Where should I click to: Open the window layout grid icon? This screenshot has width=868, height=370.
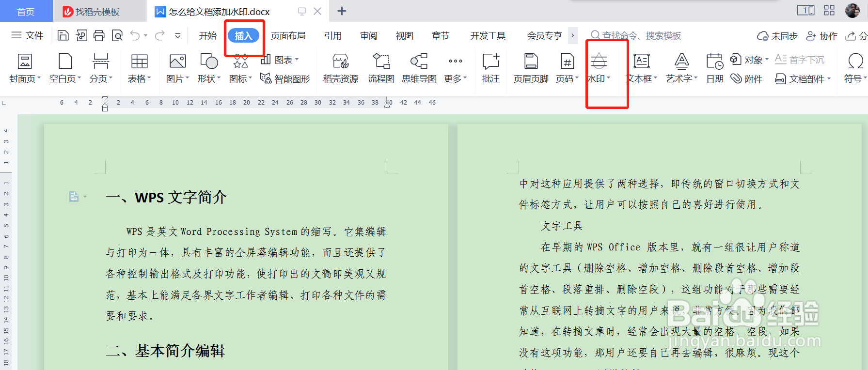point(829,10)
